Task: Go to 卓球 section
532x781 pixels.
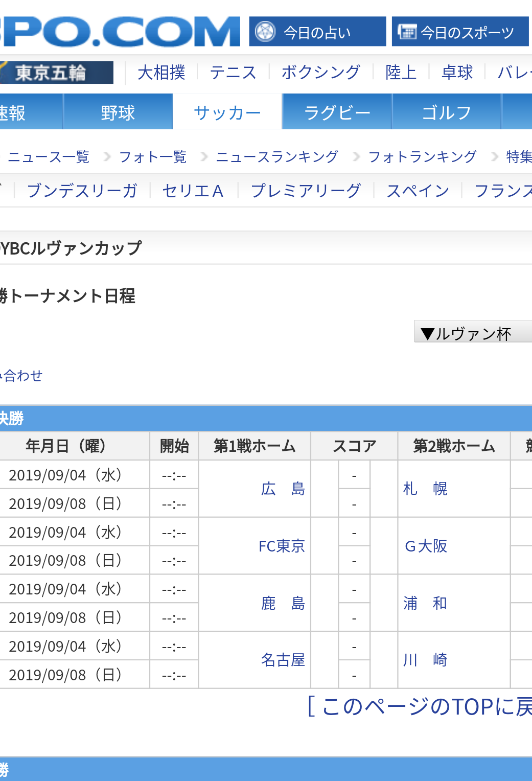Action: point(457,73)
